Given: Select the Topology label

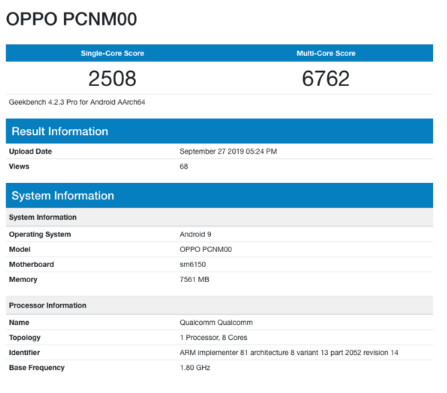Looking at the screenshot, I should click(x=25, y=338).
